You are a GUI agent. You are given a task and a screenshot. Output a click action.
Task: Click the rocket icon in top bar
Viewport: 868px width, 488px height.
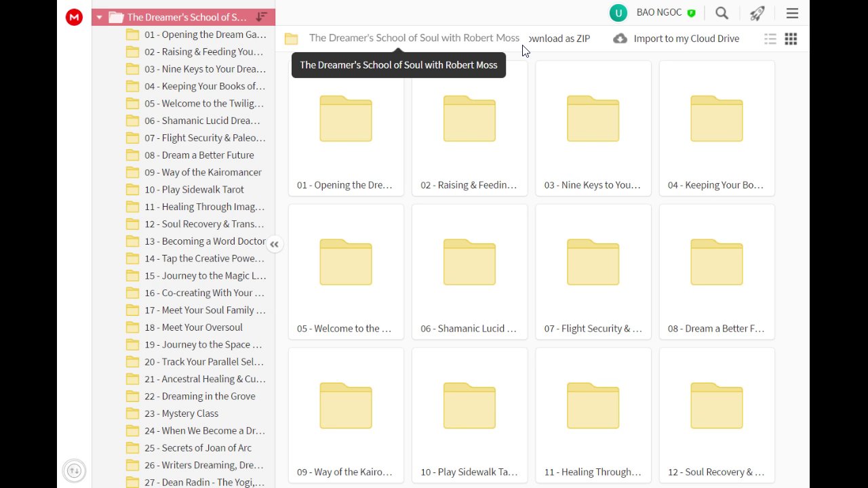tap(757, 13)
